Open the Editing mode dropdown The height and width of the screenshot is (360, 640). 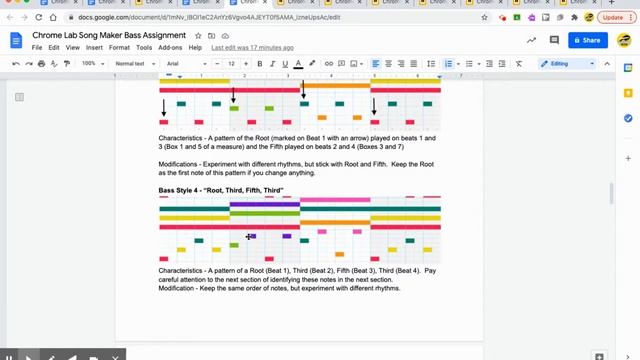pos(567,64)
